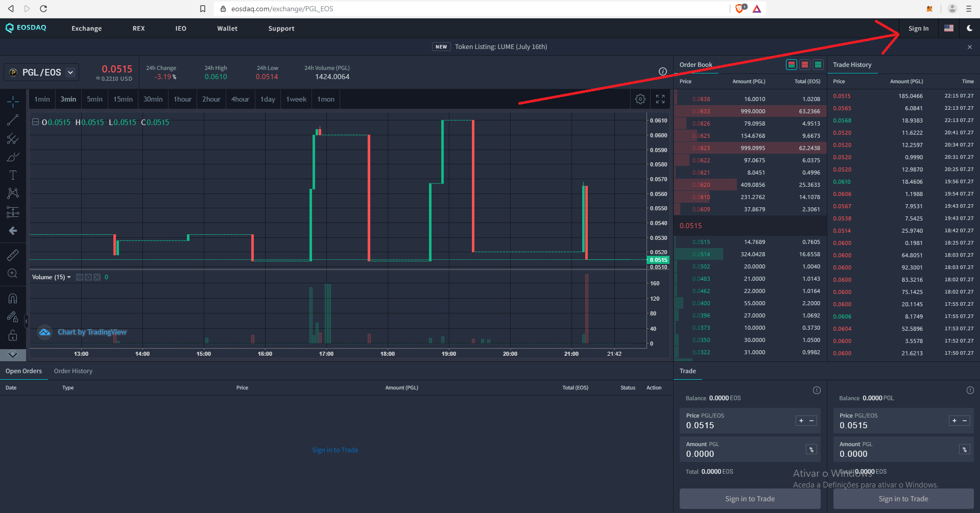Toggle lock all drawing tools
The image size is (980, 513).
tap(13, 335)
